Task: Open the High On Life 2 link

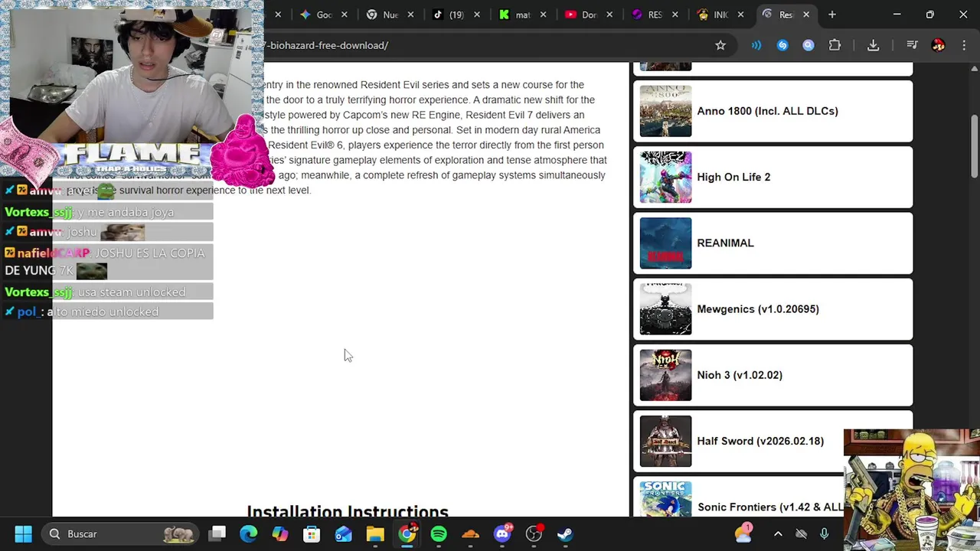Action: pos(733,177)
